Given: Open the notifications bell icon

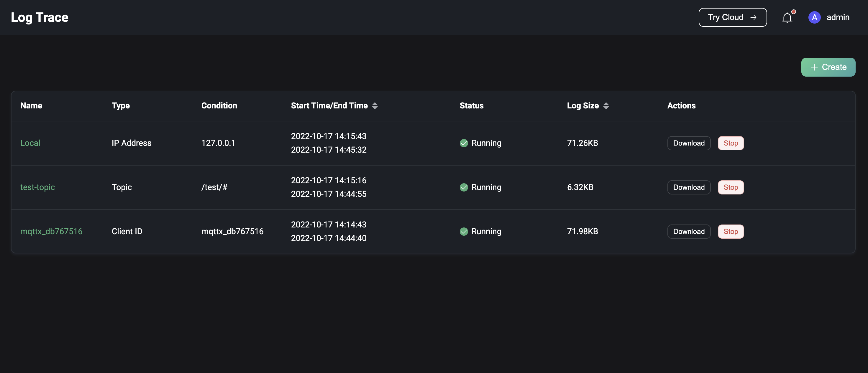Looking at the screenshot, I should click(x=787, y=17).
